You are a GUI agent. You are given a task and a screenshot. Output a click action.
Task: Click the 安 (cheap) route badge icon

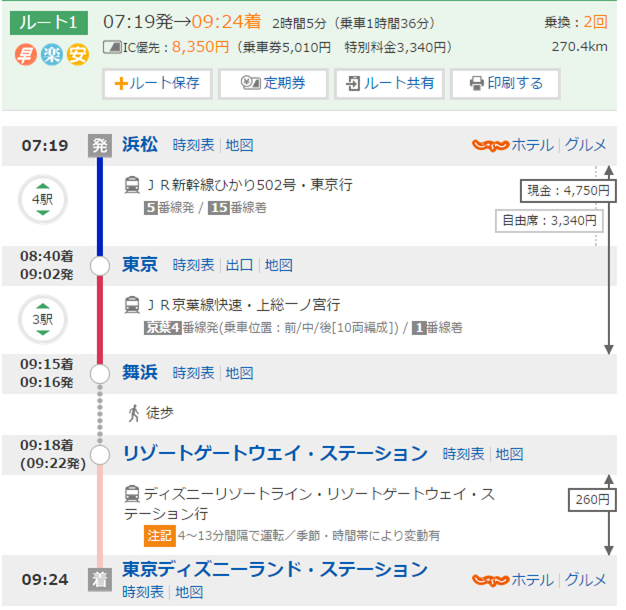77,54
